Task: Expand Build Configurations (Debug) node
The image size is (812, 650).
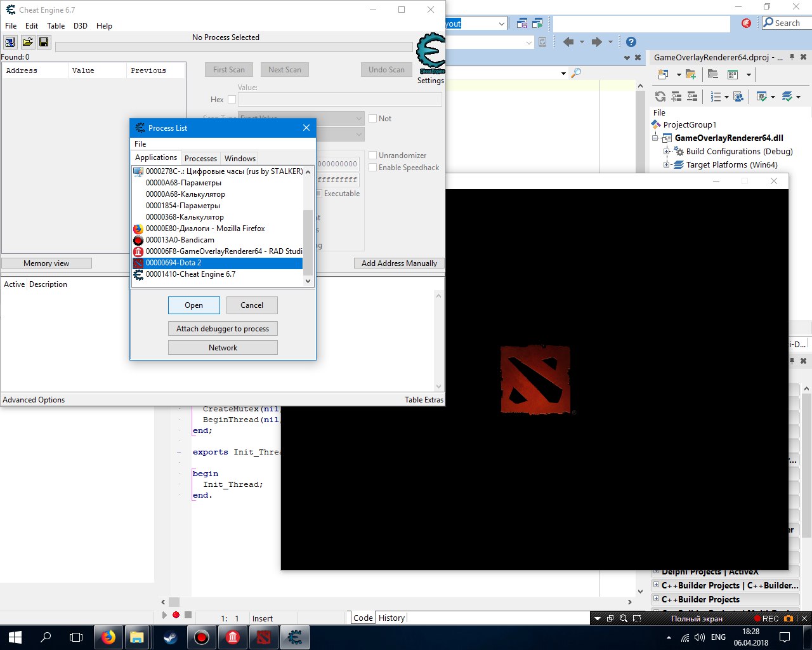Action: coord(667,152)
